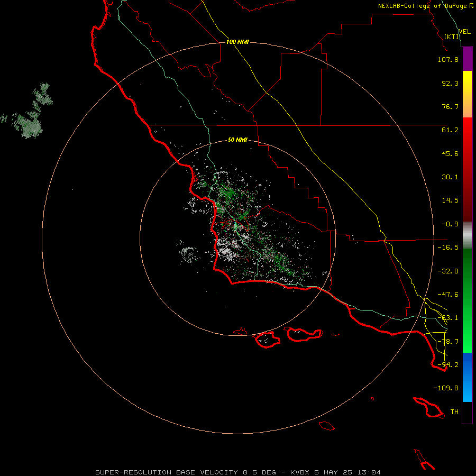Click the gray near-zero segment of color bar
The image size is (476, 476).
tap(467, 235)
